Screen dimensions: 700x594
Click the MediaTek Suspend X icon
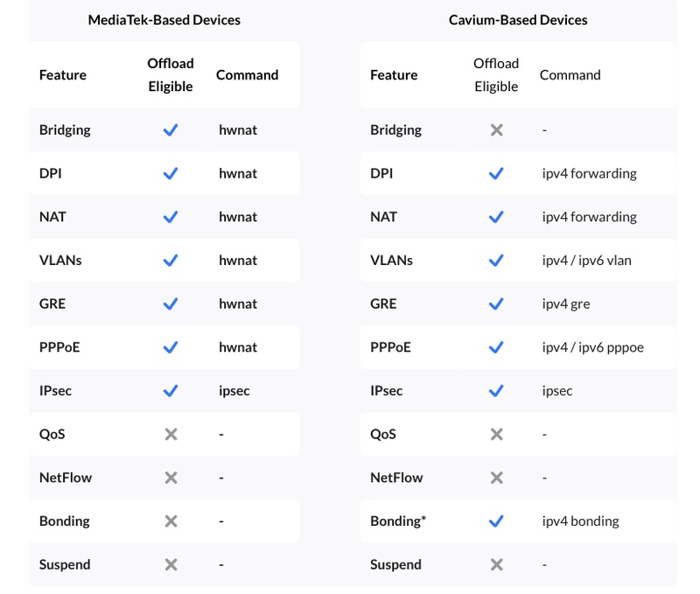(171, 564)
